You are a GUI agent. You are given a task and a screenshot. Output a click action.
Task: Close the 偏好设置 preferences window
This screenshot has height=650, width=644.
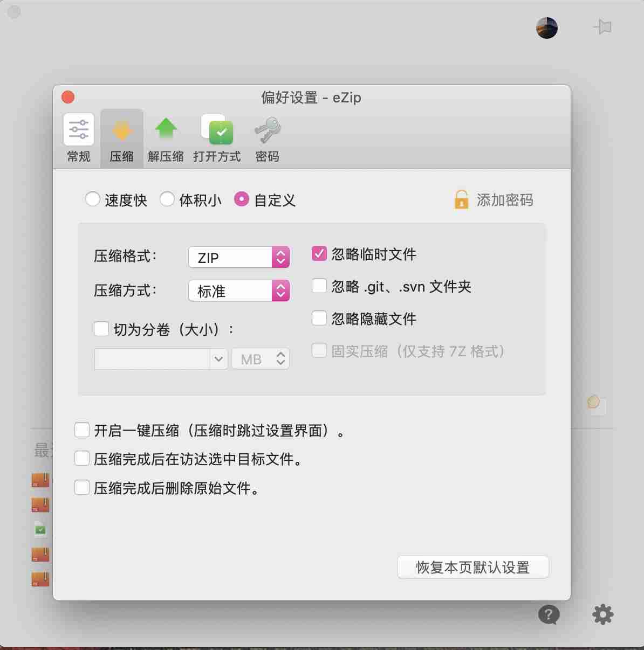[x=68, y=97]
